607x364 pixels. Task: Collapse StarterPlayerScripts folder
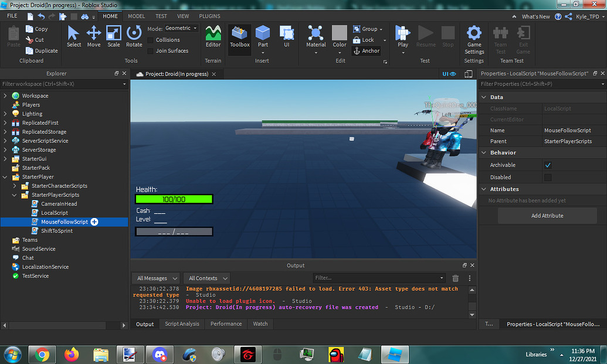point(14,195)
